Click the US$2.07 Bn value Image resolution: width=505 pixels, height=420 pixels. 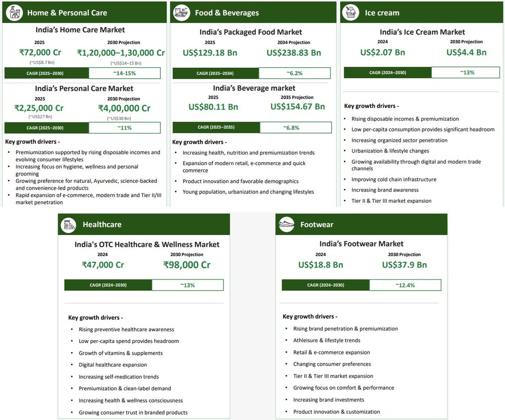[x=383, y=53]
